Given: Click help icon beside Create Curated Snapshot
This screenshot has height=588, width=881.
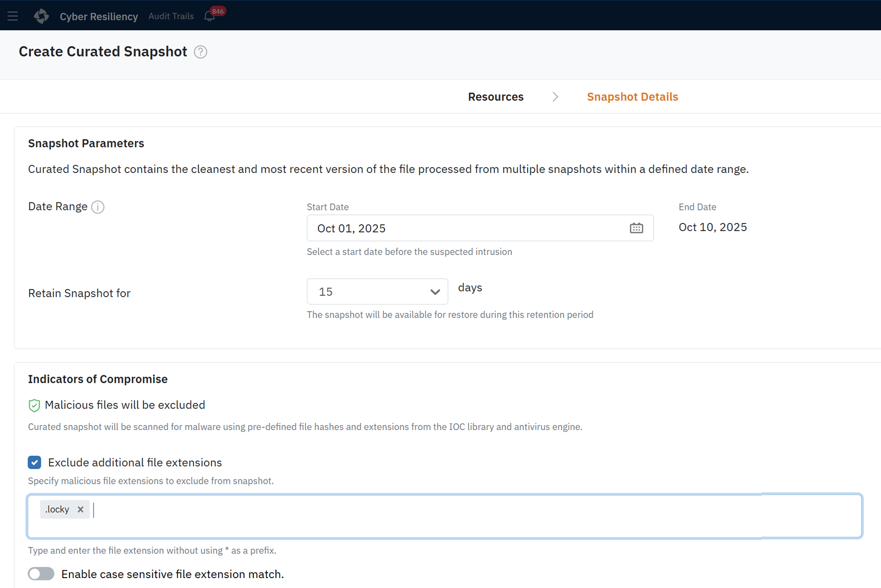Looking at the screenshot, I should 201,52.
